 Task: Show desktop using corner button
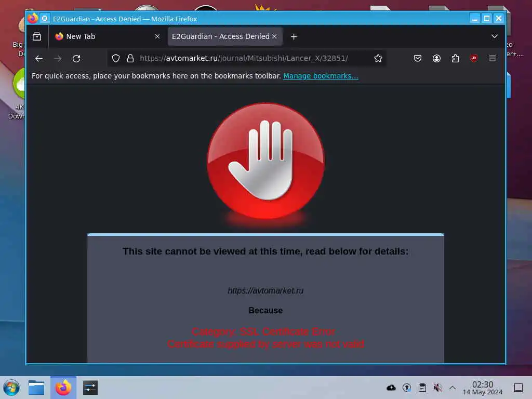(x=518, y=388)
